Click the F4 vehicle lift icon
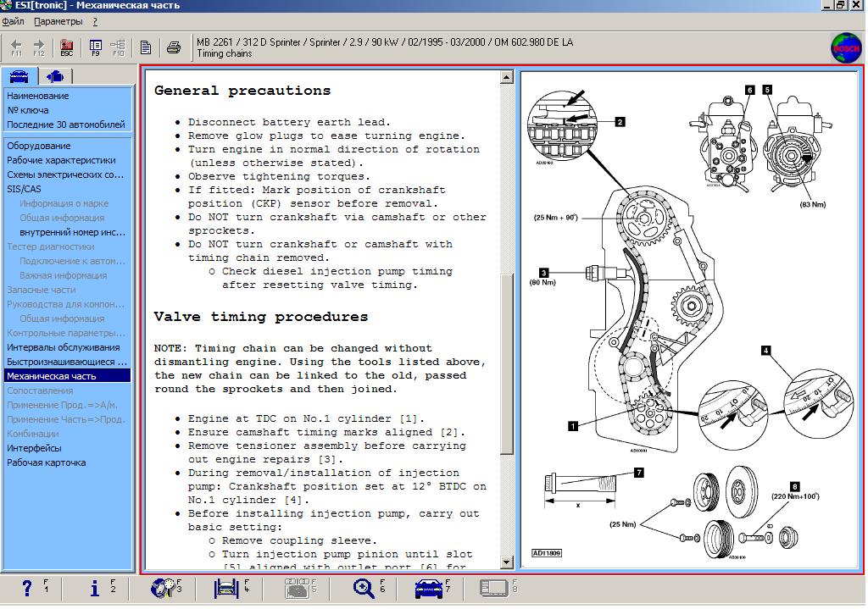 click(x=226, y=588)
